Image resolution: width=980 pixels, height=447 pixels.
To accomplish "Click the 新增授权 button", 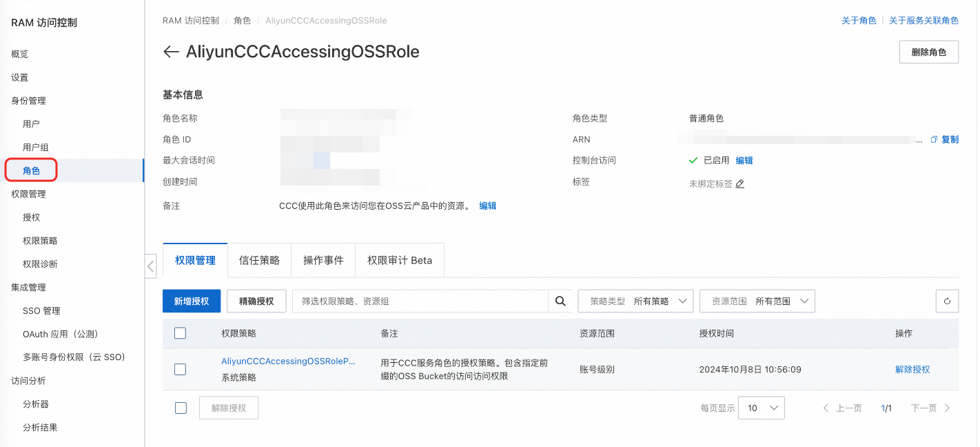I will point(191,301).
